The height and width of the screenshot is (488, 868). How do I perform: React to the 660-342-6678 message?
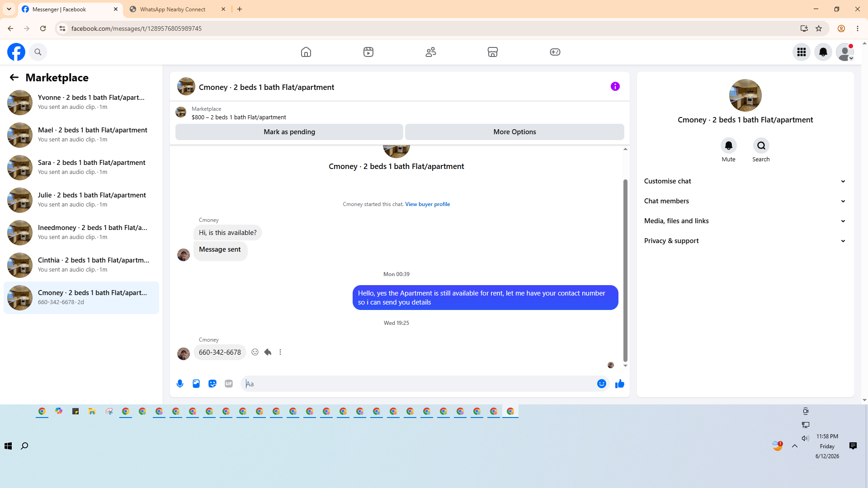(x=255, y=352)
